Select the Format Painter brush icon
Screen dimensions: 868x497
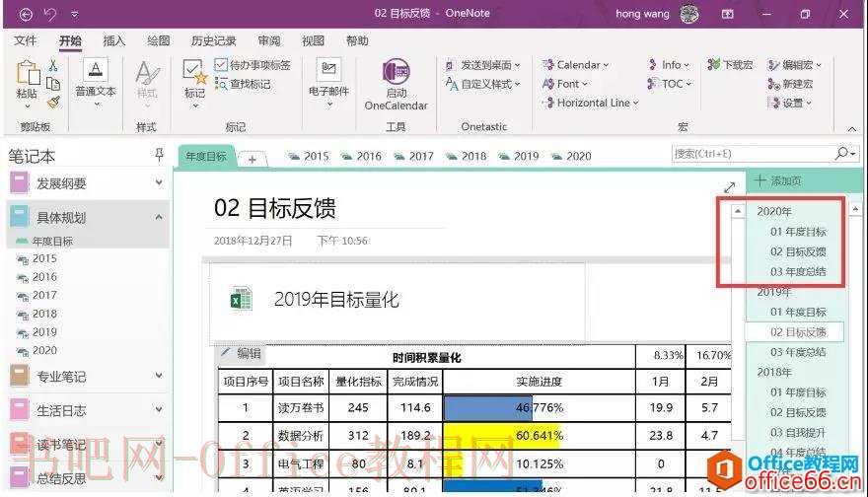coord(53,102)
